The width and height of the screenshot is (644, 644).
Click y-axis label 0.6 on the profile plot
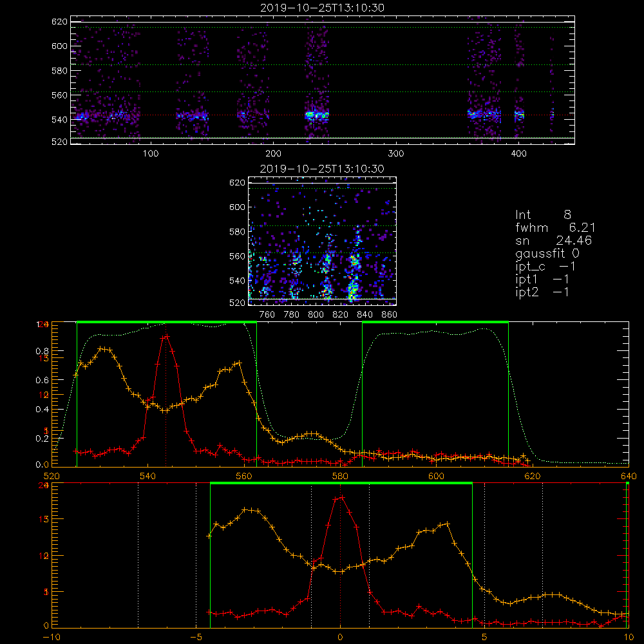click(43, 381)
